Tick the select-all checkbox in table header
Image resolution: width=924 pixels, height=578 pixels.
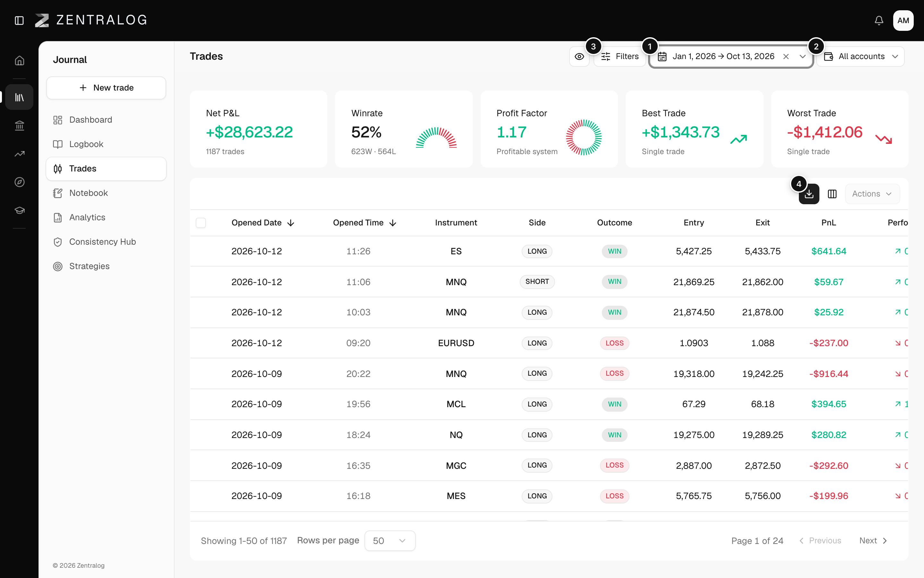coord(201,223)
